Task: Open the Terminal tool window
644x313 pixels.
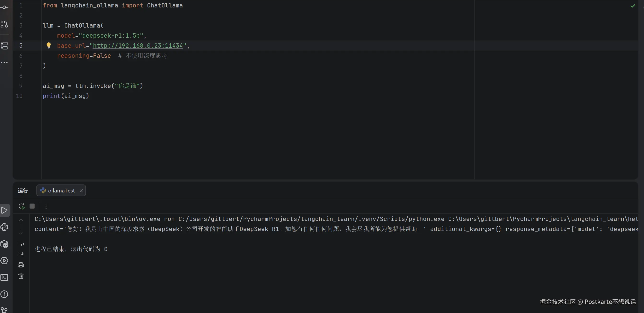Action: tap(5, 277)
